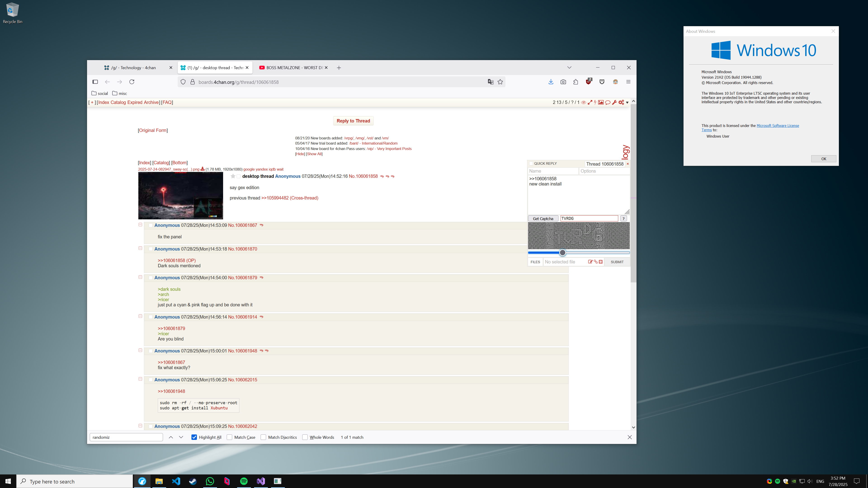Check the select box for post No.106061867

[x=151, y=225]
